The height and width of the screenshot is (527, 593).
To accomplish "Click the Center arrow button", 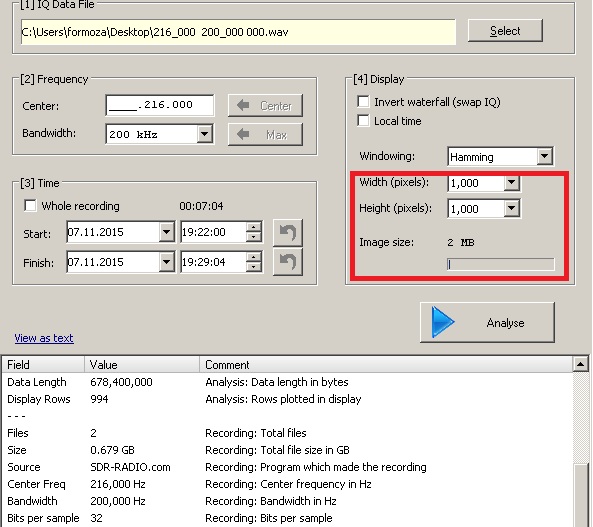I will pos(265,106).
